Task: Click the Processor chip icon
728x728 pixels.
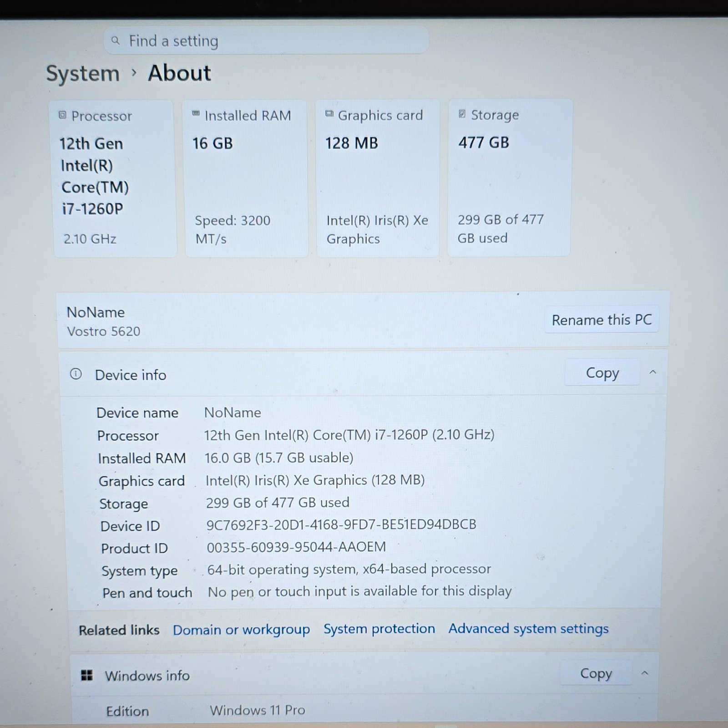Action: [x=63, y=116]
